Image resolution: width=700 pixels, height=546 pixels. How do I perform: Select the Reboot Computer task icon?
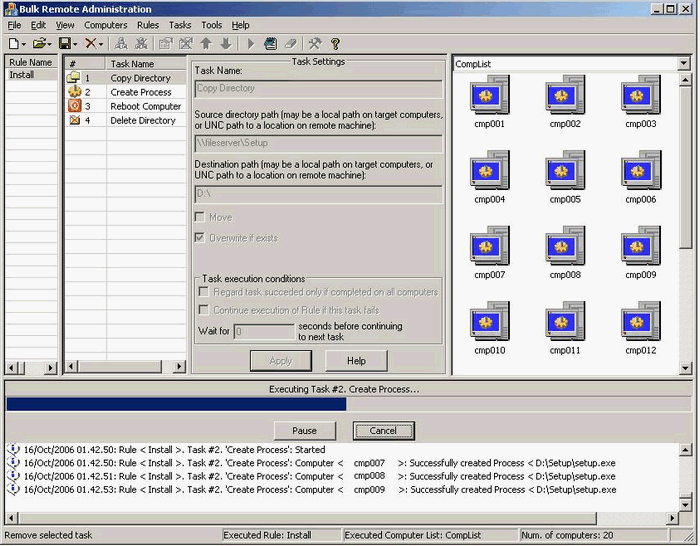pyautogui.click(x=74, y=106)
